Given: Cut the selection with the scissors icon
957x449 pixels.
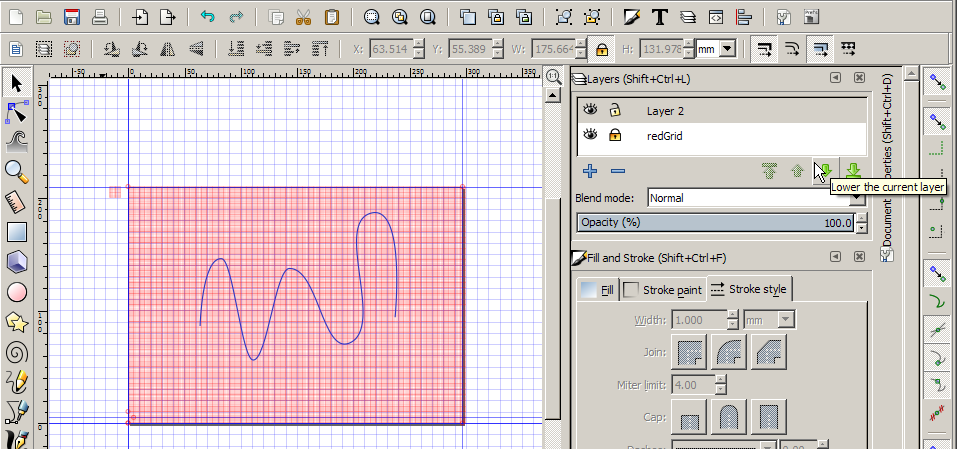Looking at the screenshot, I should click(x=303, y=16).
